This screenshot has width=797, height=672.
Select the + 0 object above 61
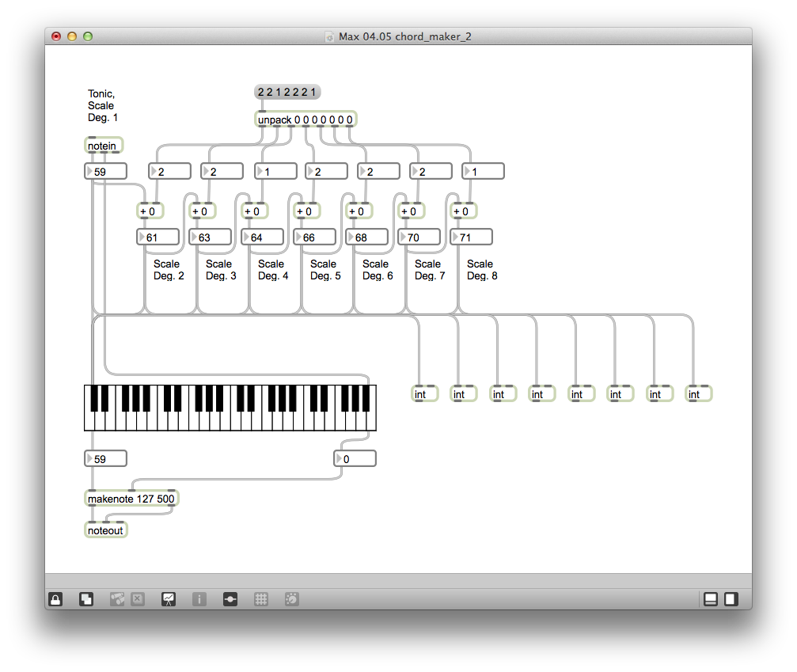[x=150, y=211]
